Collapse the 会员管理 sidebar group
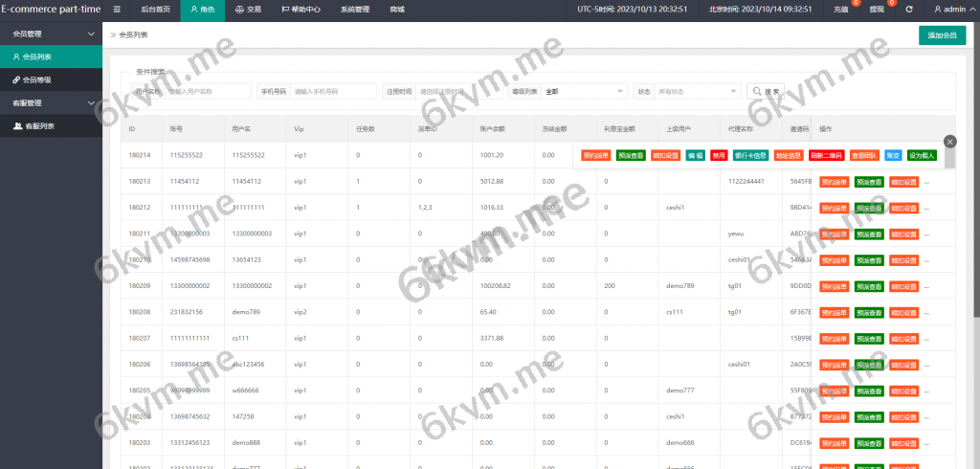This screenshot has height=469, width=980. [52, 33]
